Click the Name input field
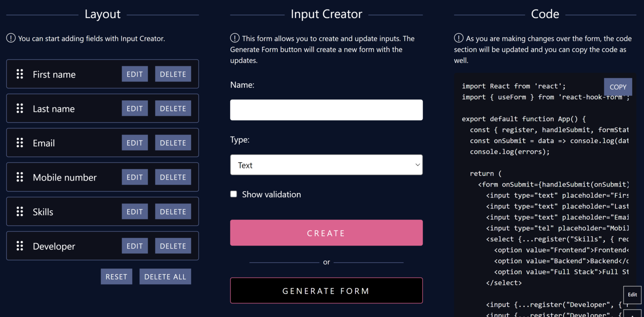Screen dimensions: 644x317 click(326, 110)
